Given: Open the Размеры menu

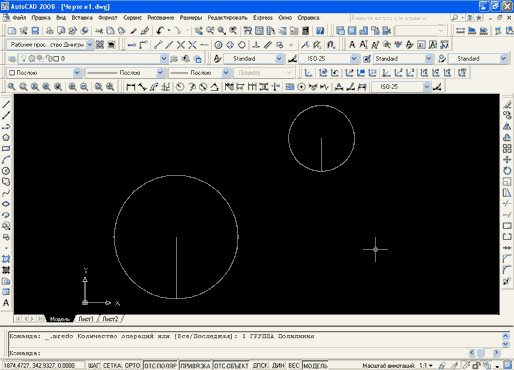Looking at the screenshot, I should [x=191, y=18].
